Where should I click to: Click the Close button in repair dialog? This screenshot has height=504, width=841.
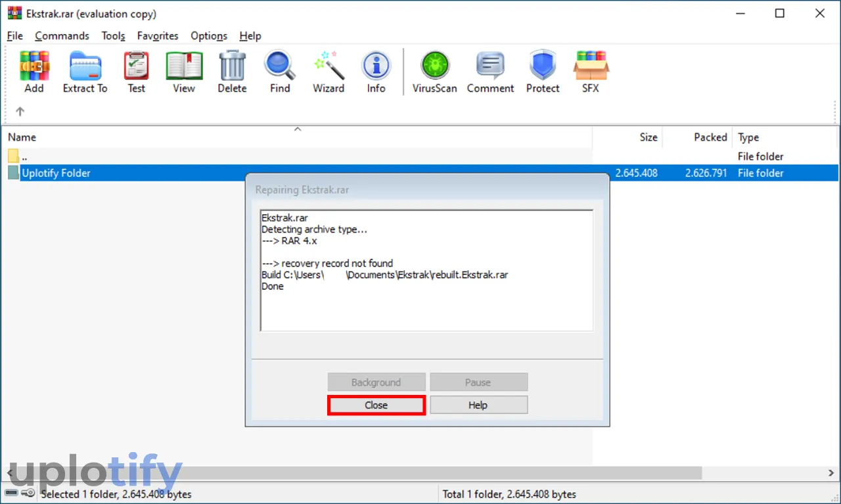(376, 405)
